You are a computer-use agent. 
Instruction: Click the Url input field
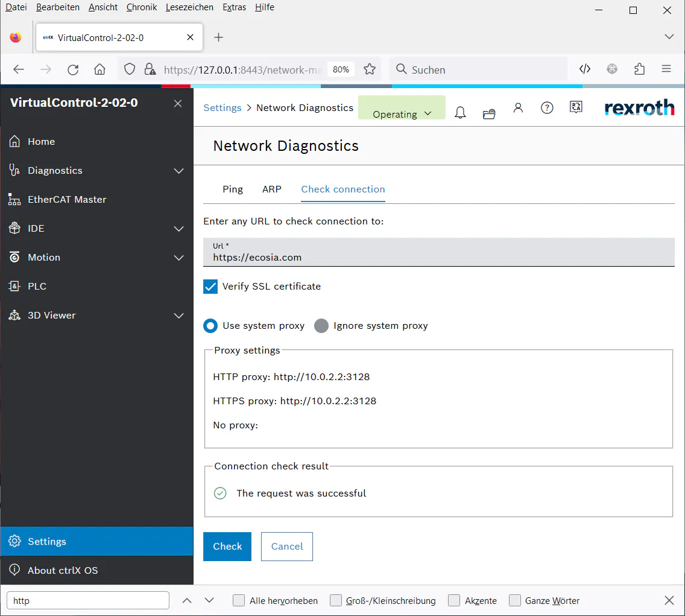coord(439,257)
